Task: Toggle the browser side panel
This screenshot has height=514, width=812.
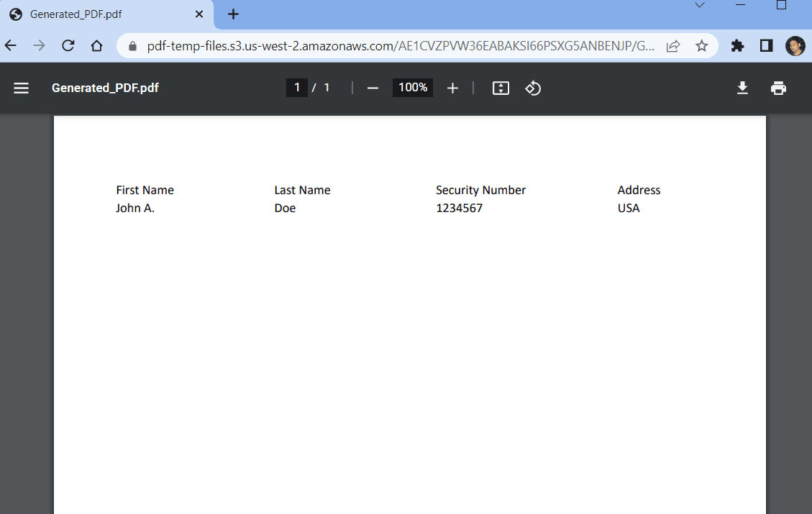Action: [x=766, y=46]
